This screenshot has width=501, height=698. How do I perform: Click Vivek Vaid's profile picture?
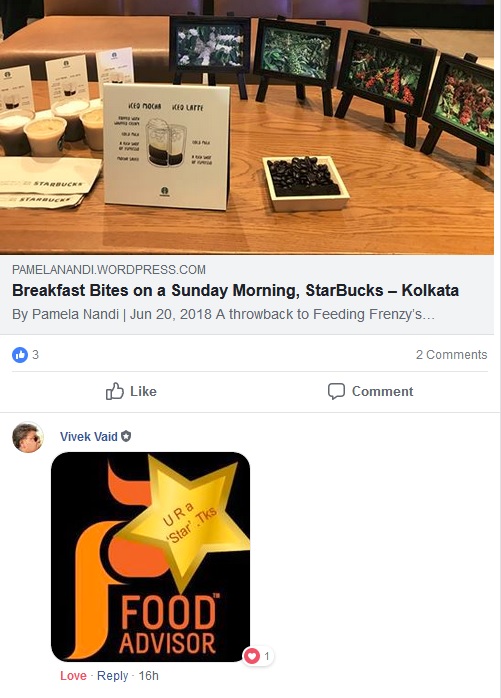coord(28,437)
